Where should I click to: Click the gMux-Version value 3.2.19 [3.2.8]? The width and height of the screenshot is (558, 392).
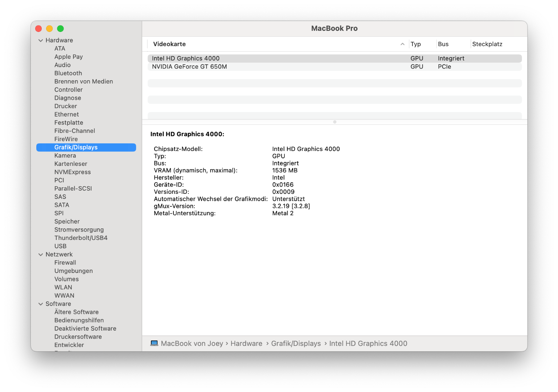(291, 206)
